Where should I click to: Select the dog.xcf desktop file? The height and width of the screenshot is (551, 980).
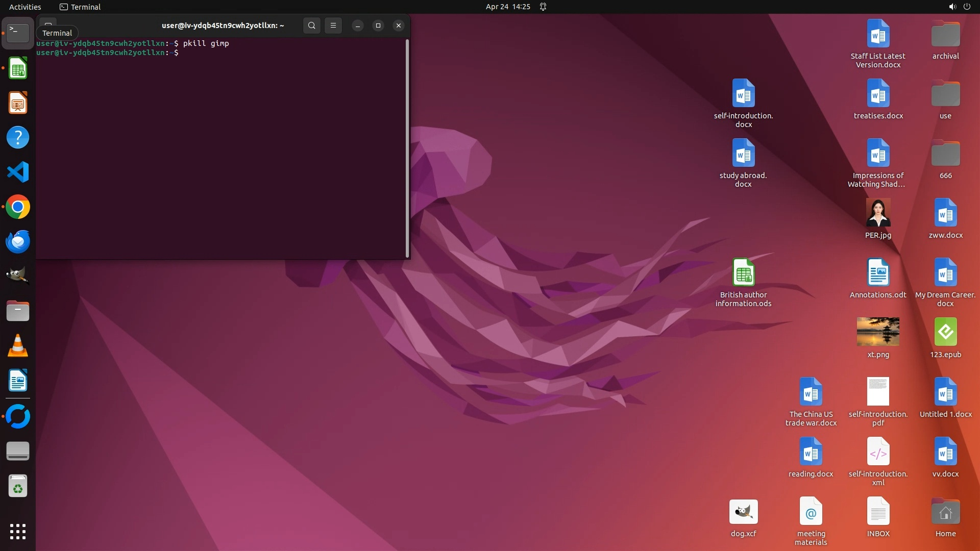743,512
